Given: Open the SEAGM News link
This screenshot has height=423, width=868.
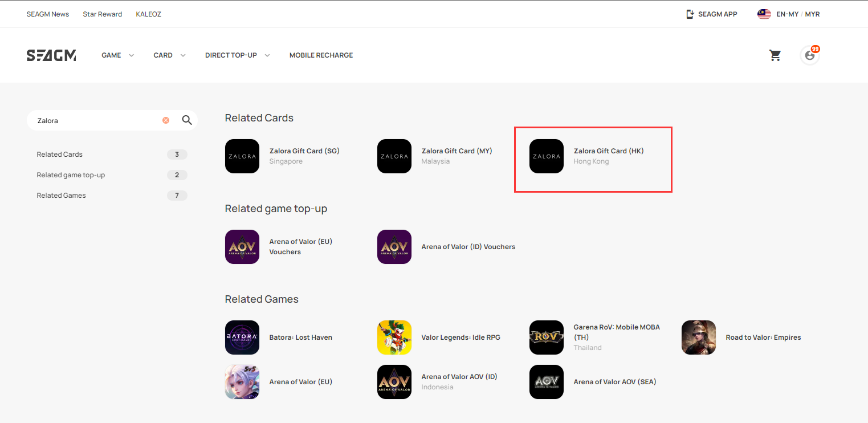Looking at the screenshot, I should coord(48,14).
